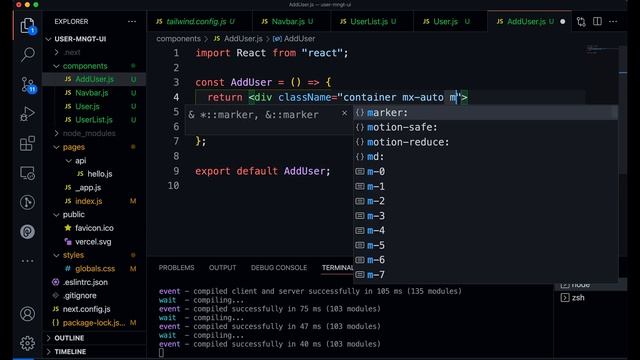Choose the m-7 class suggestion

(x=485, y=275)
